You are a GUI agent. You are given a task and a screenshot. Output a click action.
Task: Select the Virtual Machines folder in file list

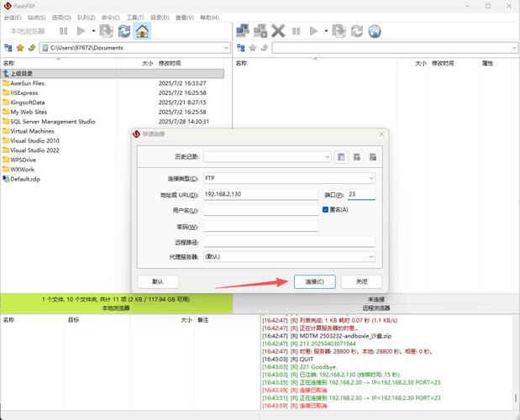click(x=32, y=131)
